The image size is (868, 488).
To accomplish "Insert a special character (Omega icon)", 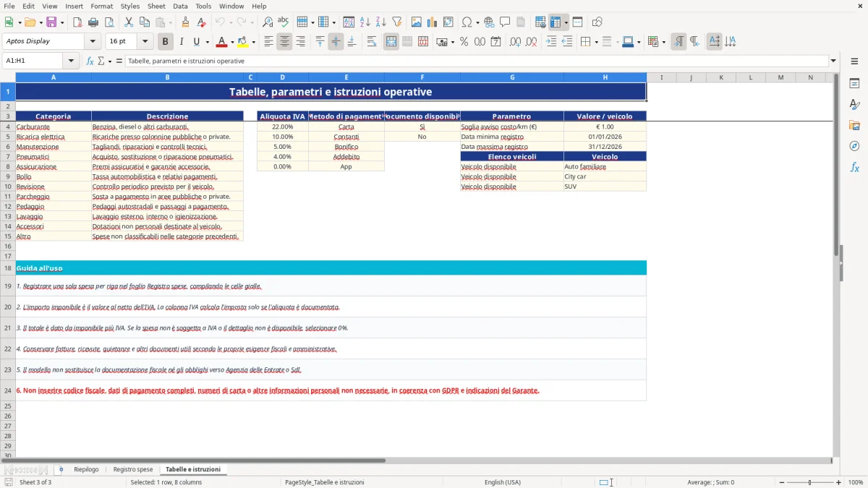I will tap(467, 22).
